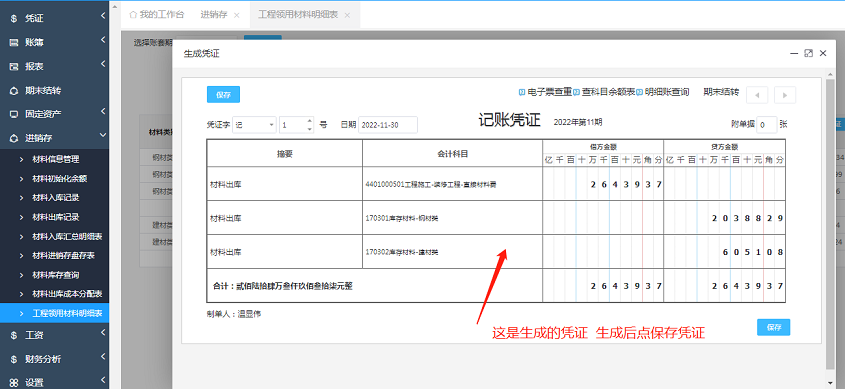Collapse the 进销存 menu chevron

[x=102, y=136]
